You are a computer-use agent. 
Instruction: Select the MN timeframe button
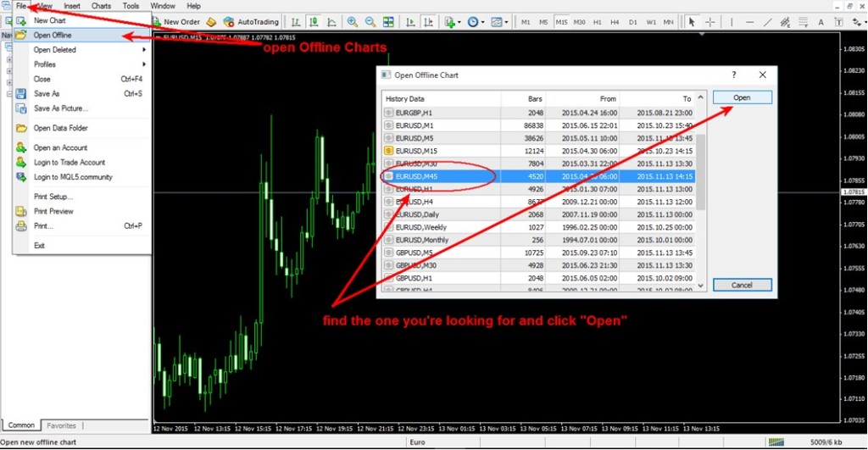pos(669,22)
